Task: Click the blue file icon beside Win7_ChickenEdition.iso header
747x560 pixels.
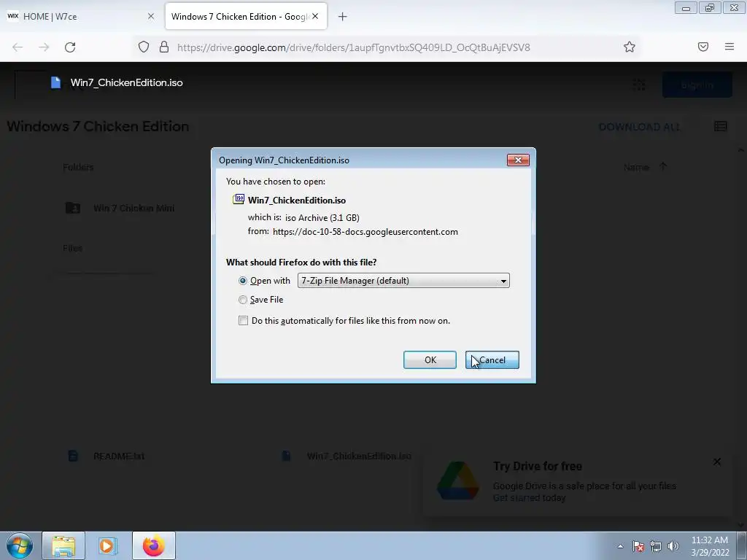Action: coord(55,82)
